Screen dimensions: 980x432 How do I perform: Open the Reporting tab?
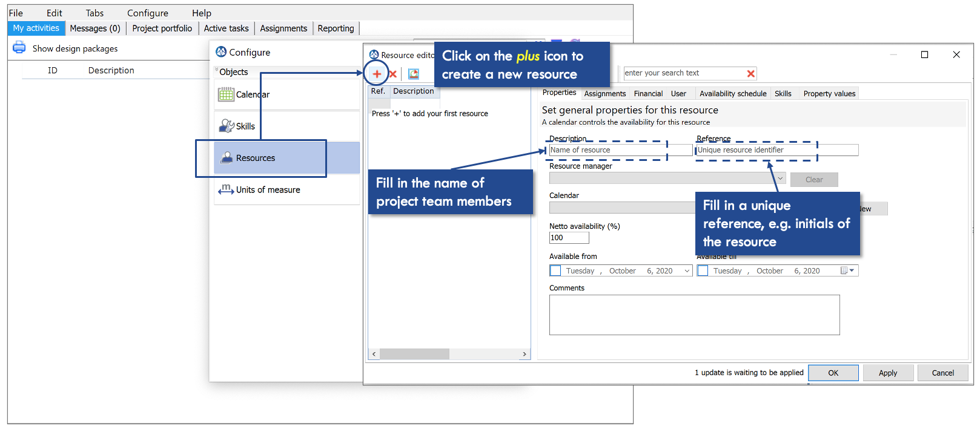pos(336,28)
